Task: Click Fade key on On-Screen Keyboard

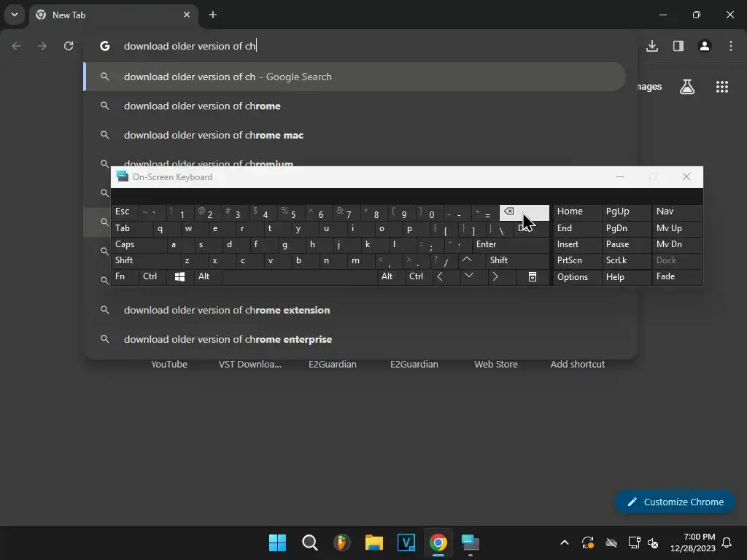Action: coord(677,276)
